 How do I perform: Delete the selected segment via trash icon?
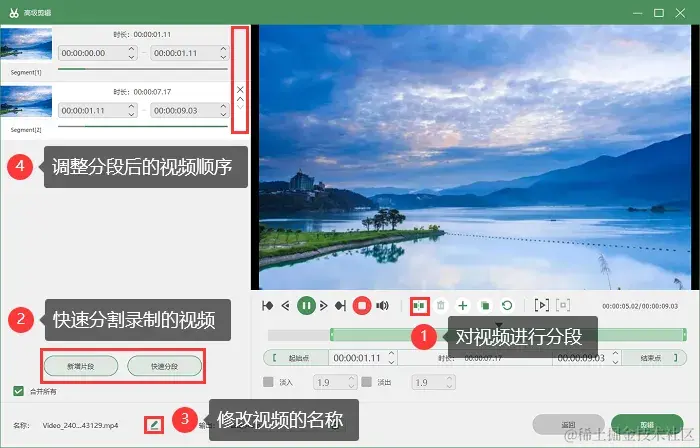click(x=441, y=306)
